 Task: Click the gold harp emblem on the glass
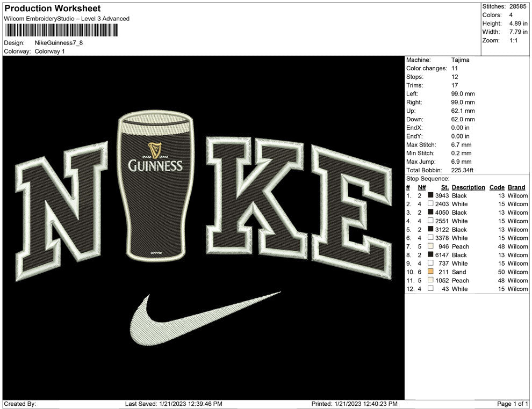[x=155, y=150]
